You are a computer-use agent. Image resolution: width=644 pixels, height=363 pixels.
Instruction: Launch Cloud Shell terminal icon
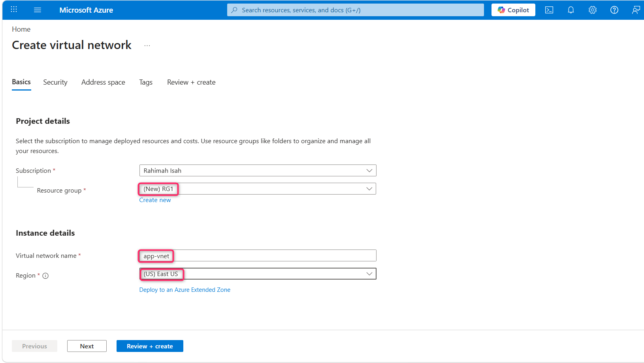tap(549, 10)
